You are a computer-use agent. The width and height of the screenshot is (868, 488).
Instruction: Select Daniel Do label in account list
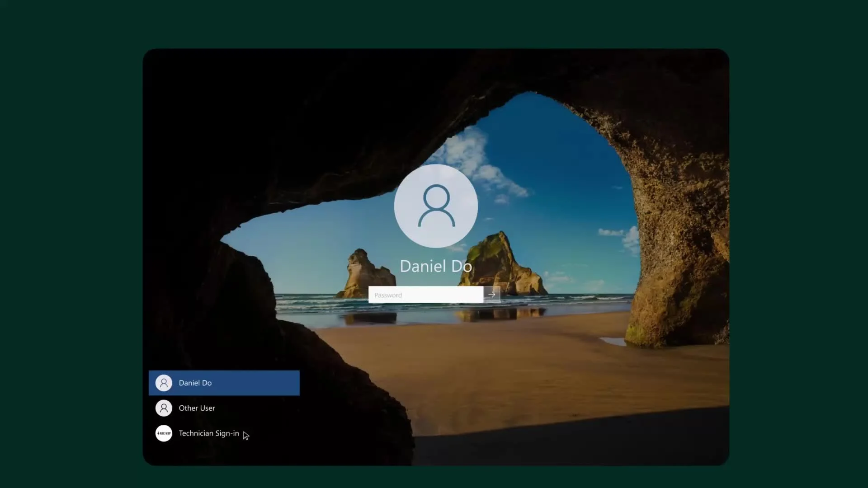(195, 383)
